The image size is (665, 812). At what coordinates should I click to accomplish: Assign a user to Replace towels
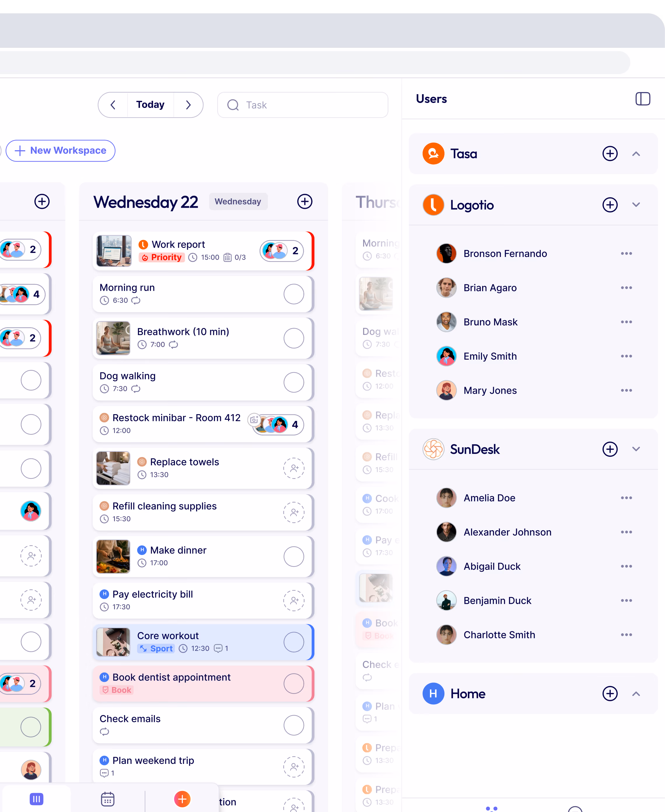(293, 468)
